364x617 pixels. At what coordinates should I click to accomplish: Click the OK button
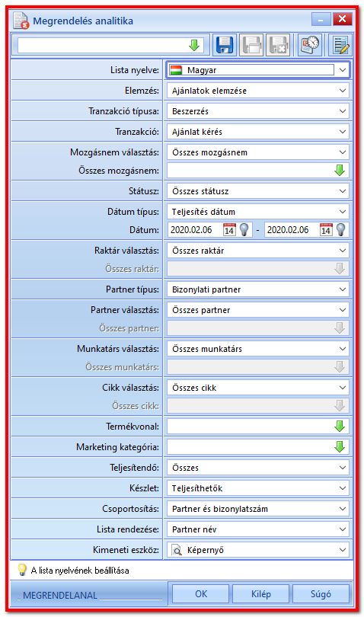pyautogui.click(x=201, y=594)
